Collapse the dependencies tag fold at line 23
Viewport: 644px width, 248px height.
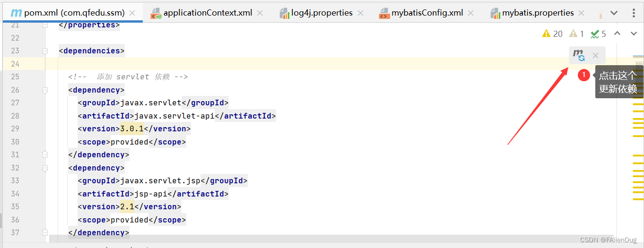pyautogui.click(x=45, y=51)
